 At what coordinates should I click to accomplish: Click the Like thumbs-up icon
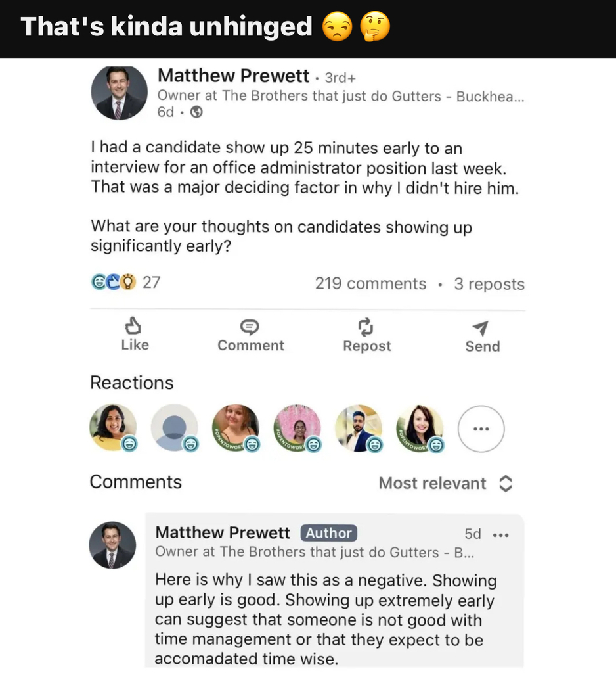click(x=134, y=326)
